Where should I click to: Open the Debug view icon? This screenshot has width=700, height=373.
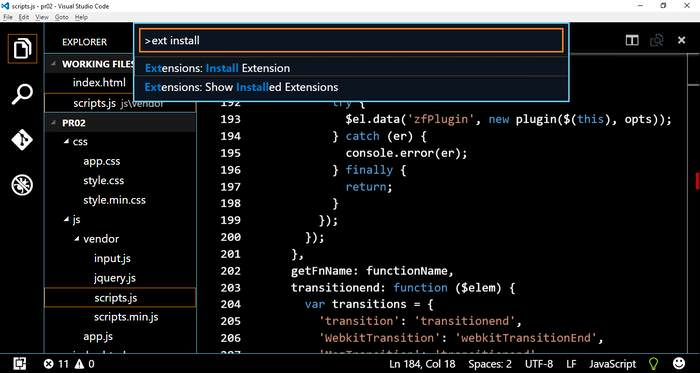tap(22, 185)
